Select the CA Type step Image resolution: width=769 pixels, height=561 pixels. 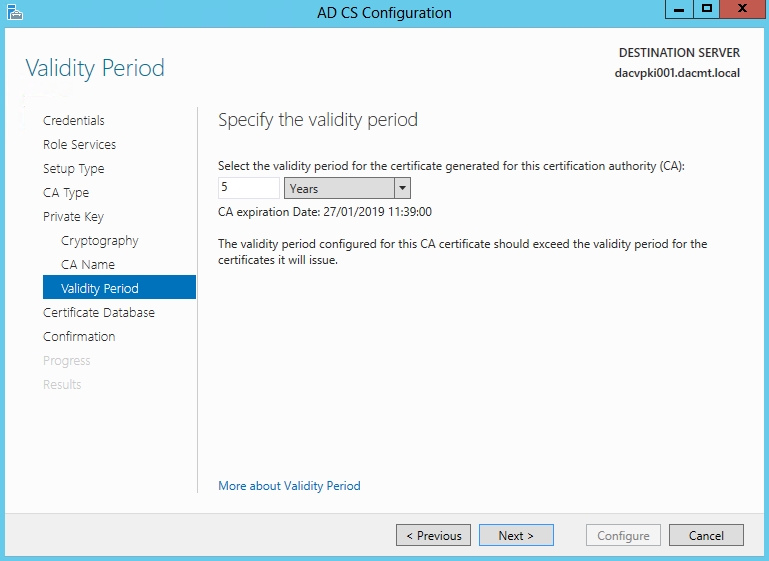coord(66,193)
